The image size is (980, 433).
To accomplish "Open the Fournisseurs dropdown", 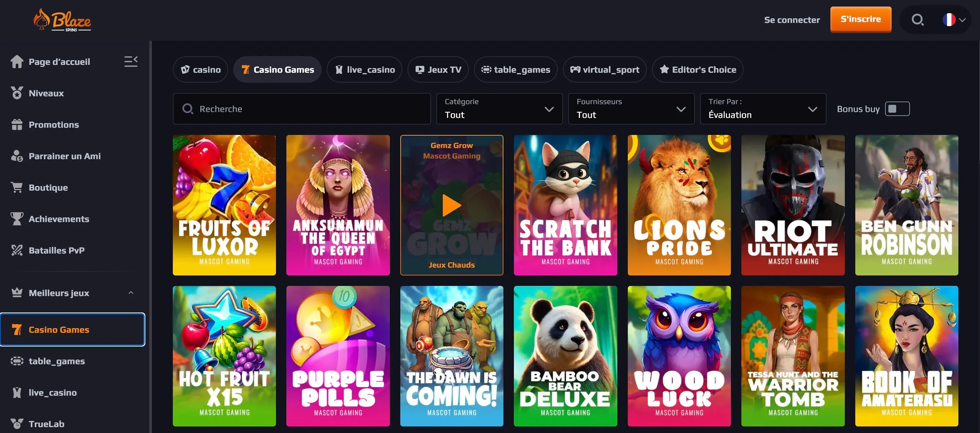I will point(631,109).
